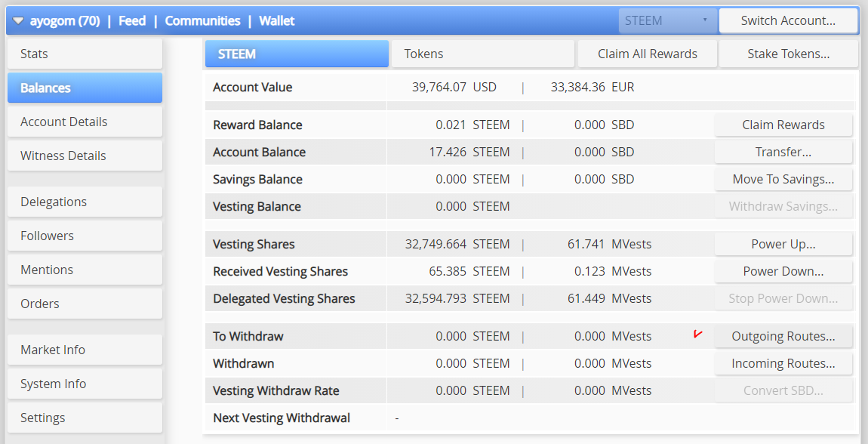Open the Wallet link in header
The height and width of the screenshot is (444, 868).
pos(277,21)
